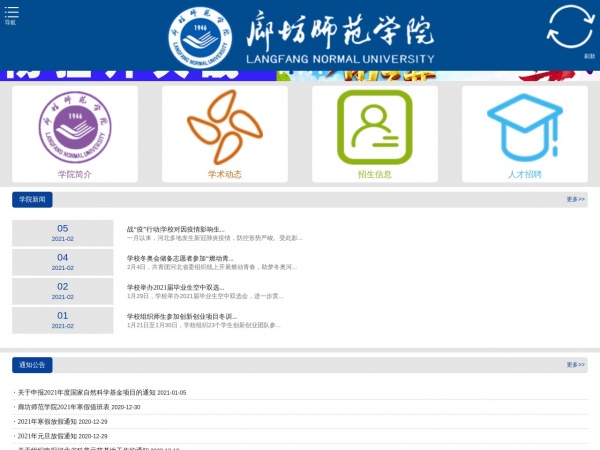Click summary text 2月4日，共青团河北省委组织线上
Screen dimensions: 600x450
pos(212,267)
